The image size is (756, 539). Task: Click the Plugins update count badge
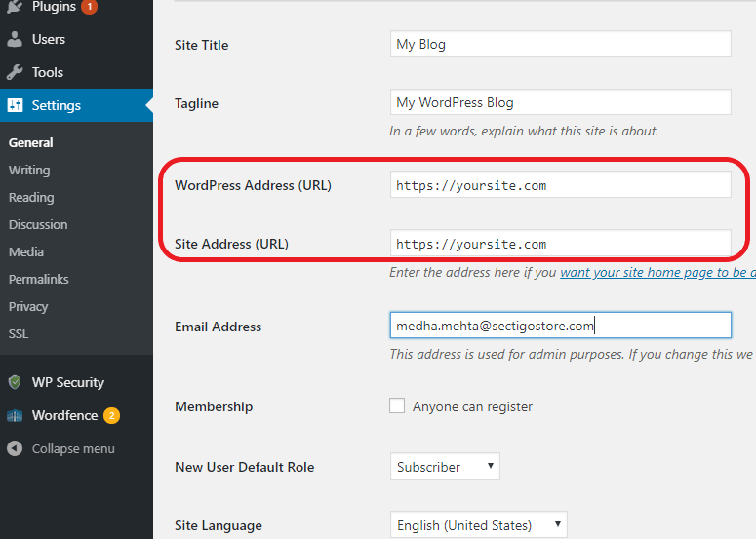pos(89,7)
